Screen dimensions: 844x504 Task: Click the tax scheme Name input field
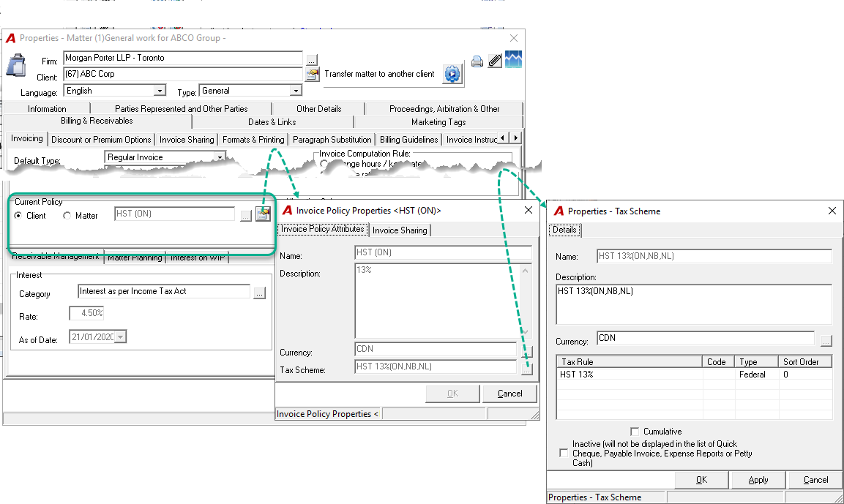point(714,256)
